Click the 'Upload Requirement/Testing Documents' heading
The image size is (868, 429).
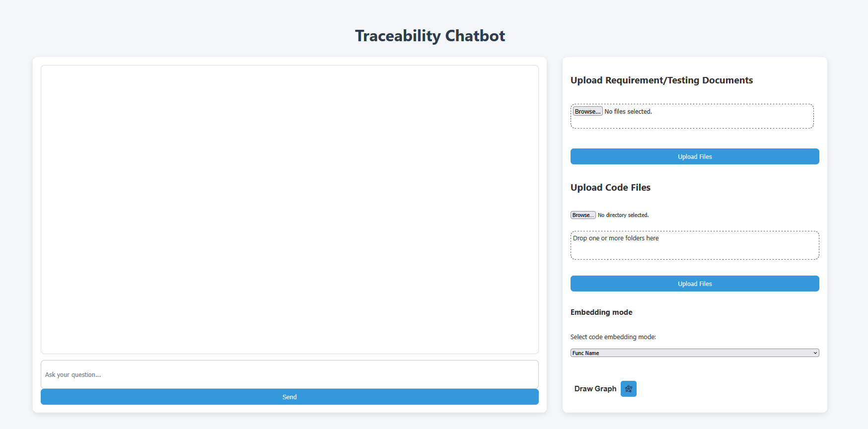pyautogui.click(x=661, y=80)
